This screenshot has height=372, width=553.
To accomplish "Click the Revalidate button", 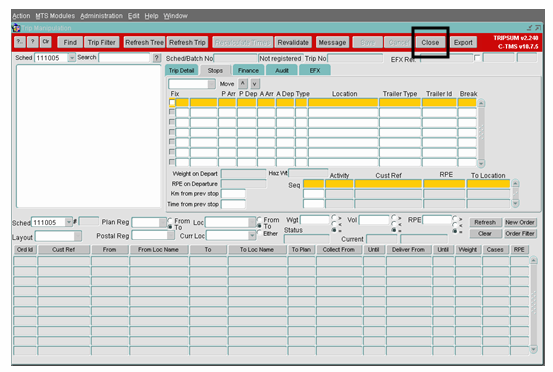I will coord(293,42).
